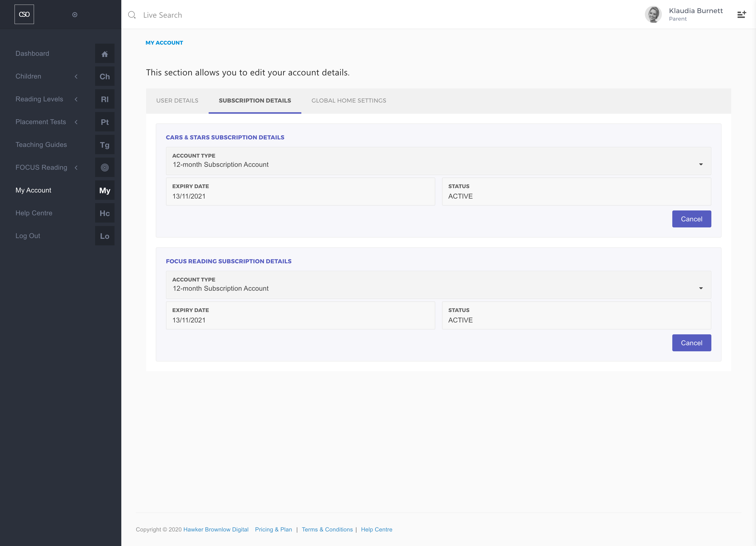This screenshot has height=546, width=756.
Task: Expand the Children submenu chevron
Action: tap(76, 76)
